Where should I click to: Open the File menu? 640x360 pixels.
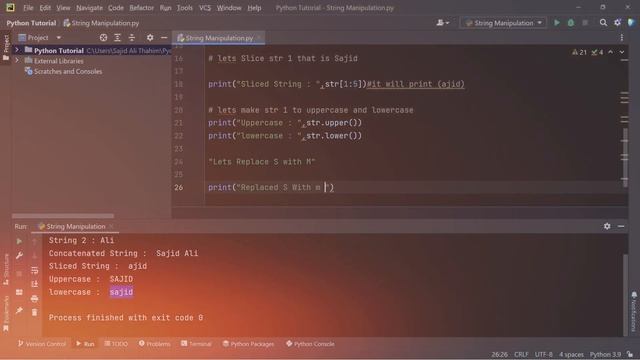(x=28, y=8)
